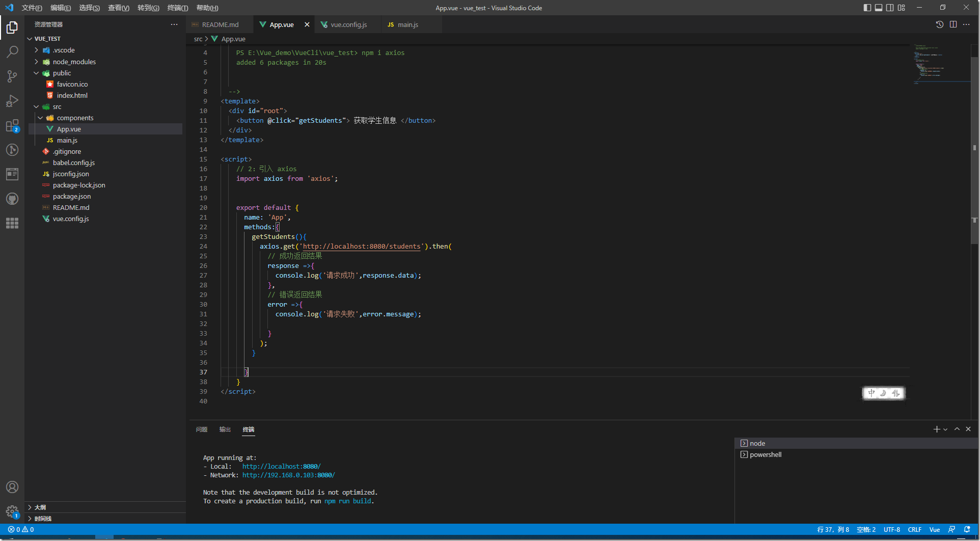
Task: Switch to the vue.config.js editor tab
Action: tap(348, 24)
